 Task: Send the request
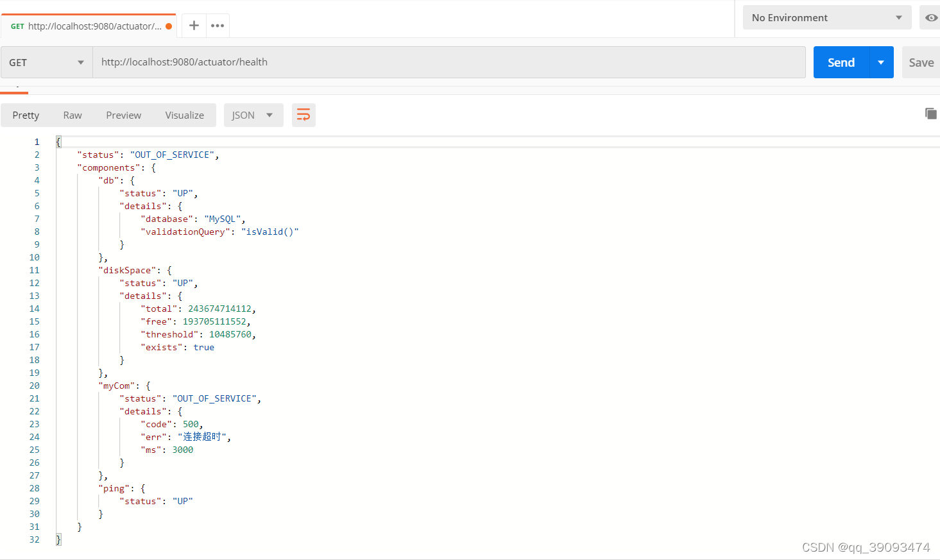(x=841, y=62)
